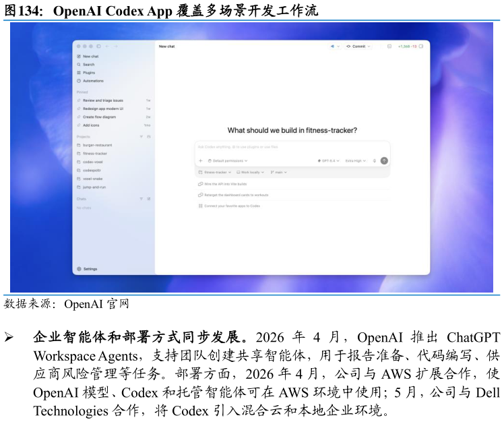Open the Plugins section
The width and height of the screenshot is (504, 422).
coord(86,73)
